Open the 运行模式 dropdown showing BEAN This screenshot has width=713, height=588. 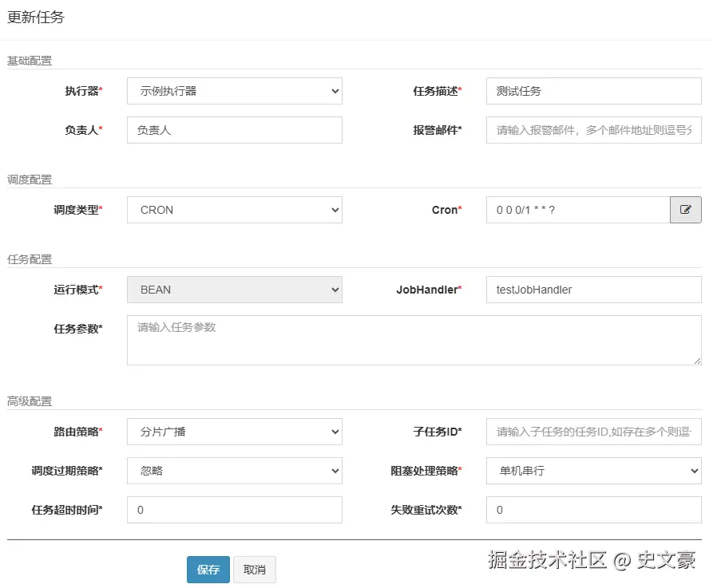(235, 290)
